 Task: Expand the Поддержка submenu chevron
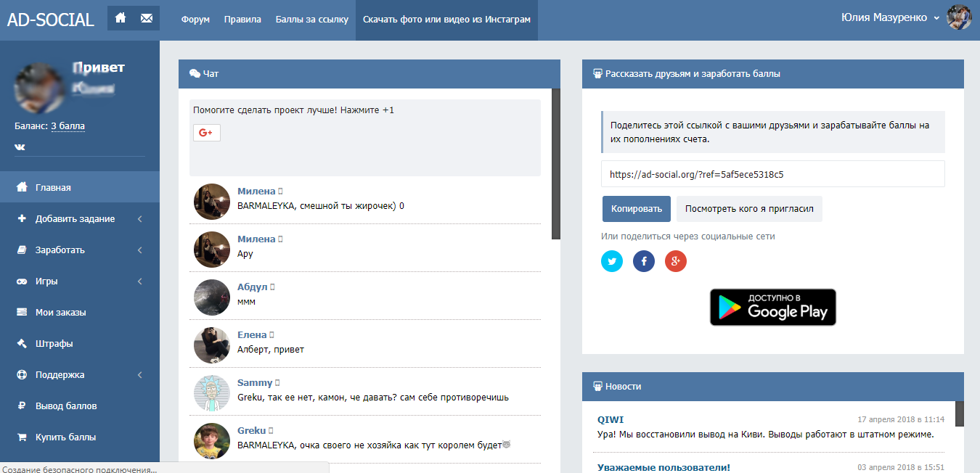(x=139, y=375)
